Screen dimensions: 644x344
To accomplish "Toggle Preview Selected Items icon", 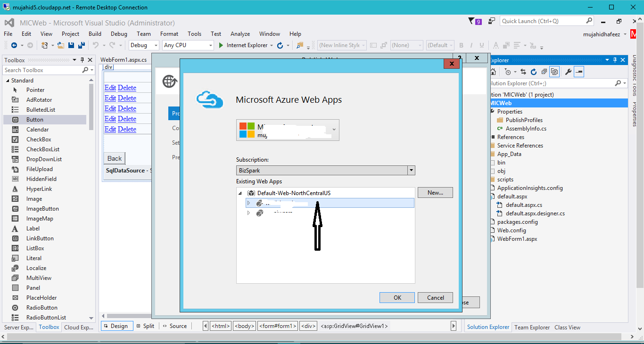I will coord(579,72).
